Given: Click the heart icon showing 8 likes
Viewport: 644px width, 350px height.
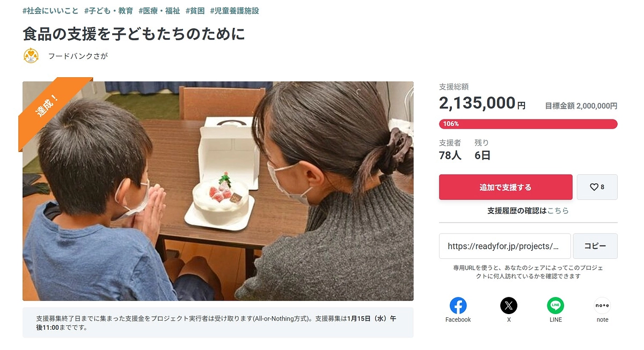Looking at the screenshot, I should pos(597,187).
